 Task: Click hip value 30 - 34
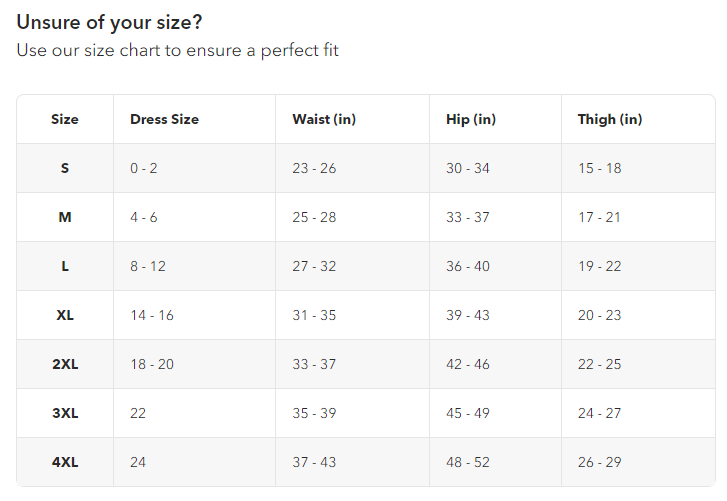[468, 168]
